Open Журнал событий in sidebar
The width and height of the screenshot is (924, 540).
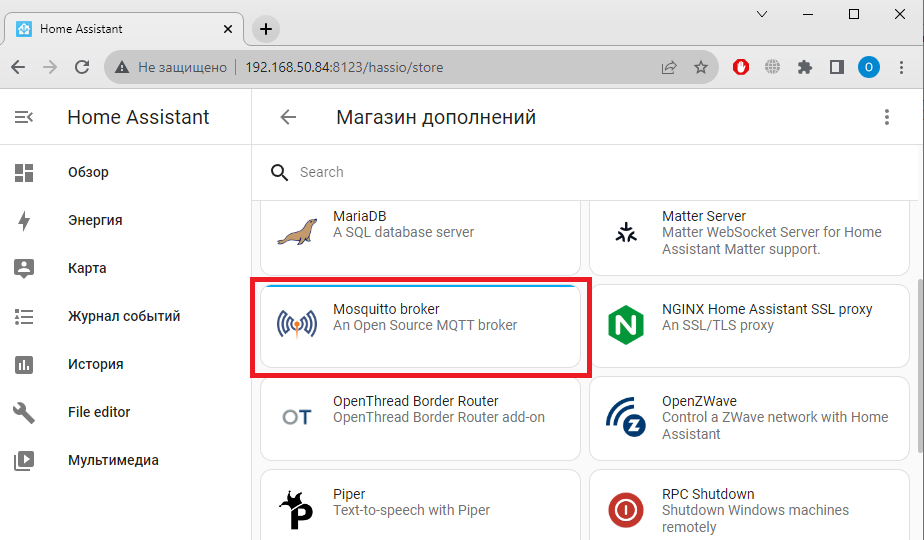coord(124,317)
